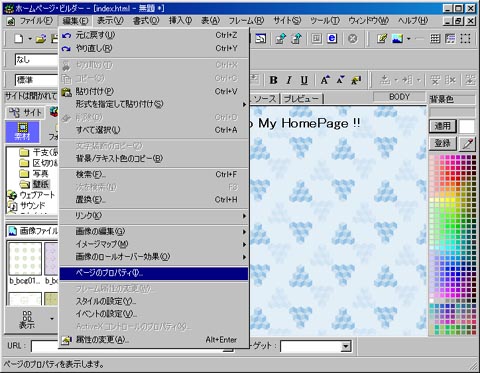Select the サウンド tree item

pyautogui.click(x=26, y=206)
